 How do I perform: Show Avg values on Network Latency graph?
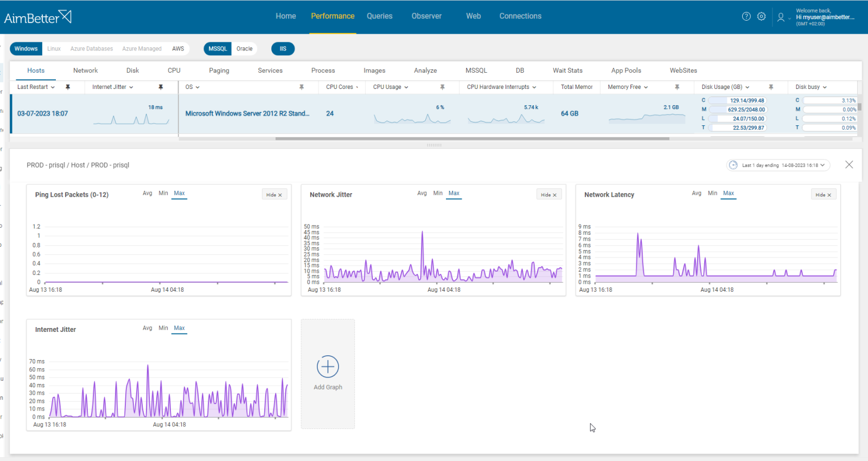pos(697,193)
